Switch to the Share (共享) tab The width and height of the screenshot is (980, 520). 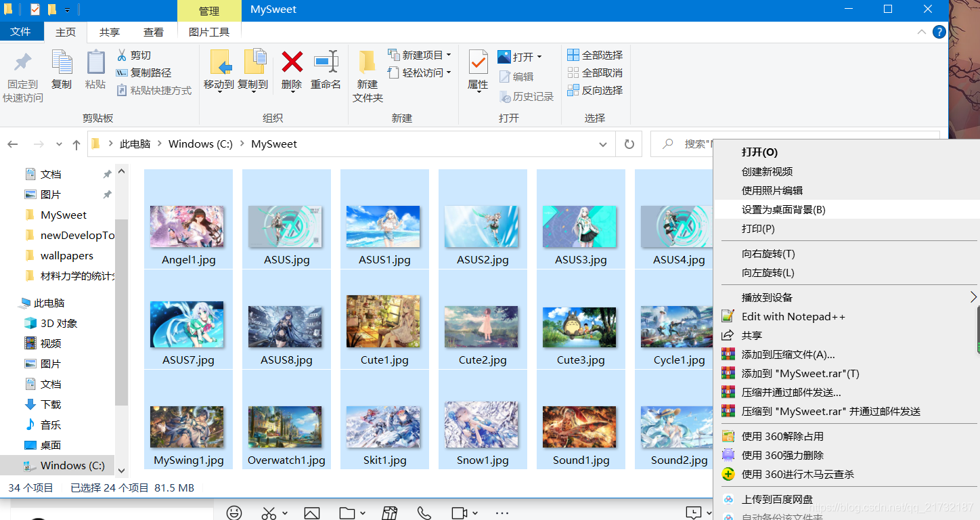(x=110, y=32)
